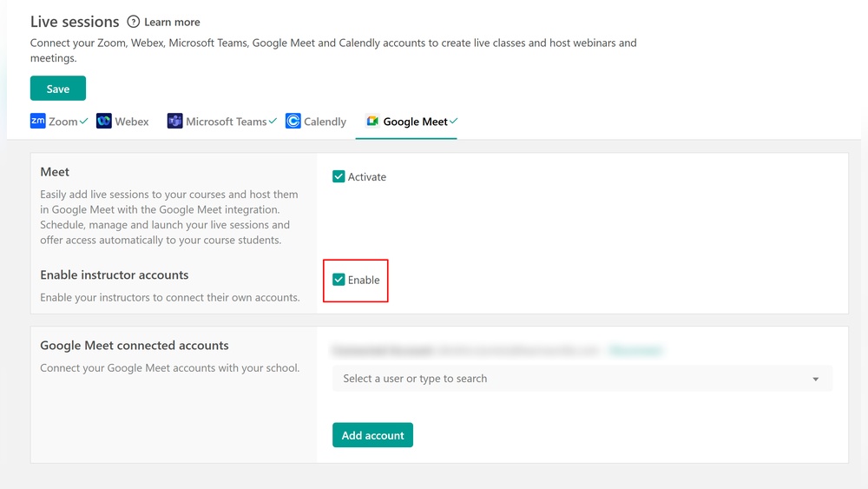The height and width of the screenshot is (489, 868).
Task: Open the 'Select a user' dropdown
Action: [573, 379]
